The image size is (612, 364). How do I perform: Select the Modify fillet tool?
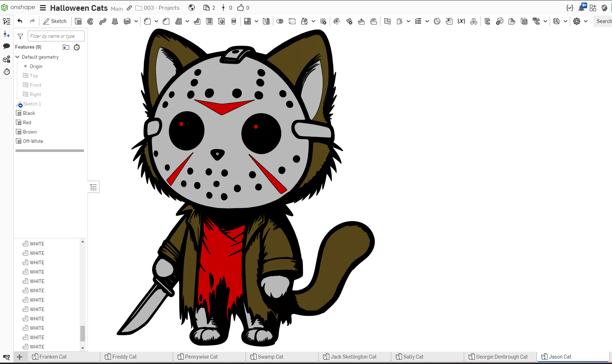(337, 21)
